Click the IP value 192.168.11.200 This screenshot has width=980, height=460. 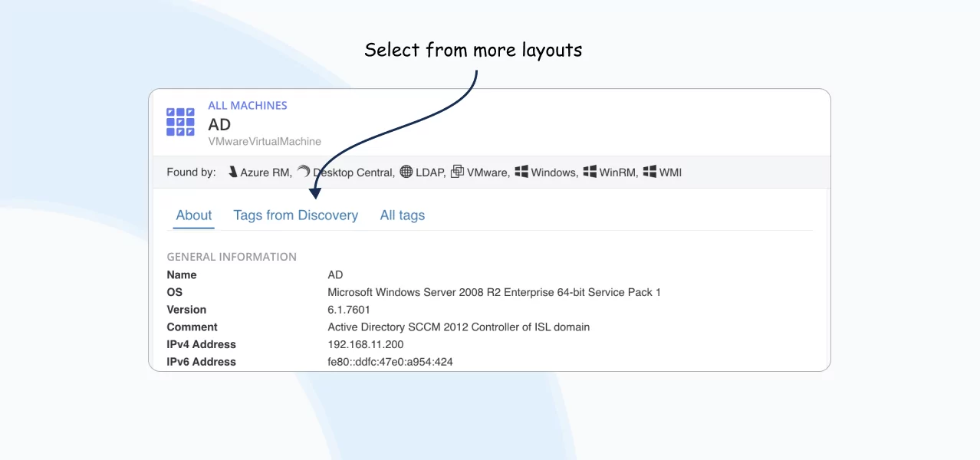pyautogui.click(x=366, y=344)
